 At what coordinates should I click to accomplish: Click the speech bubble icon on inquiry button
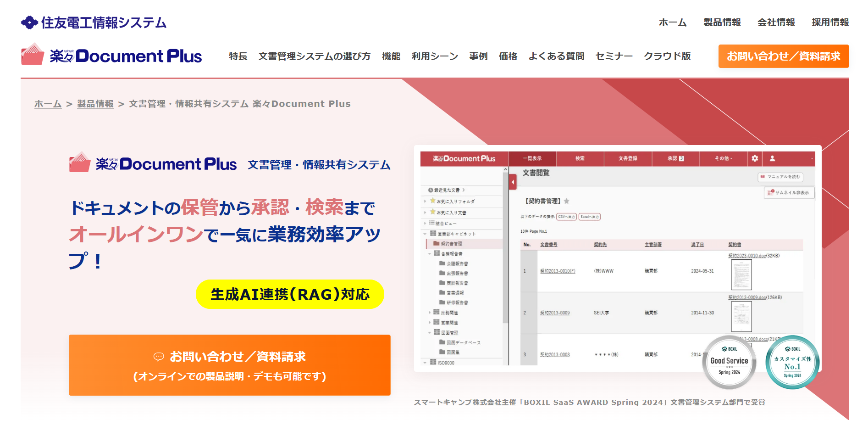(x=159, y=356)
